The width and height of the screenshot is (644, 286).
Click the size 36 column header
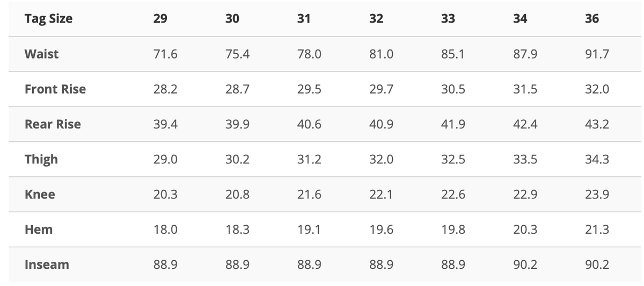592,19
